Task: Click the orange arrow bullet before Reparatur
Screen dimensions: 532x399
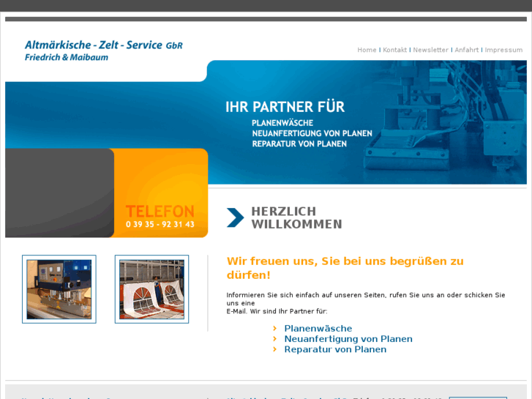Action: tap(275, 349)
